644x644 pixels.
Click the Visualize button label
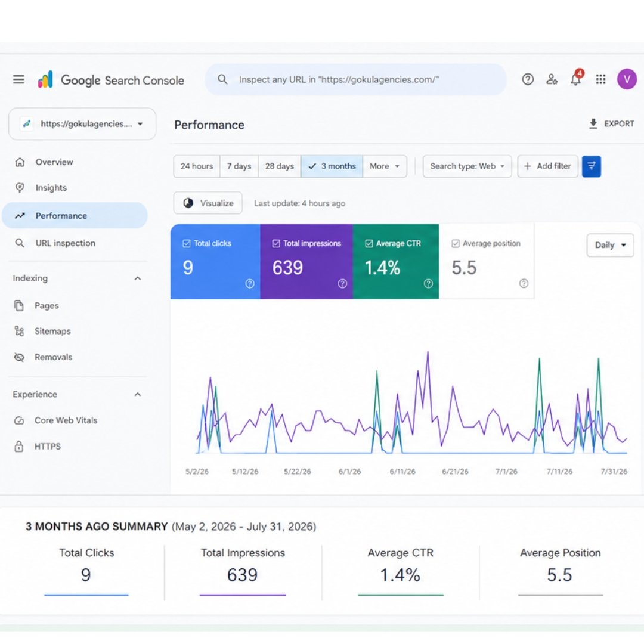[x=216, y=203]
